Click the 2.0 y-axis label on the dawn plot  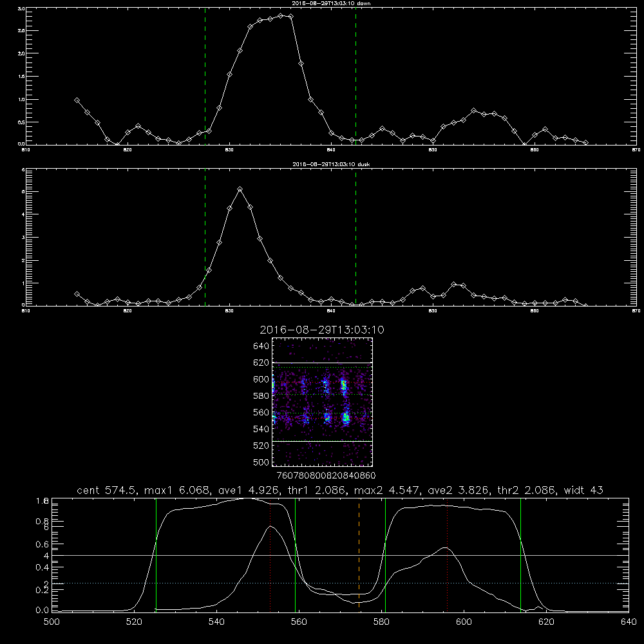point(21,53)
